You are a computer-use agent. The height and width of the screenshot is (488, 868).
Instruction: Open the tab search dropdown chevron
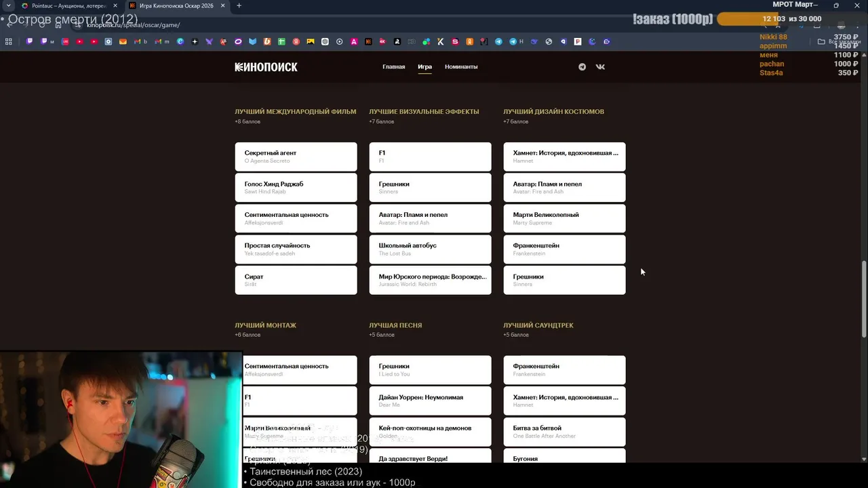click(x=7, y=5)
